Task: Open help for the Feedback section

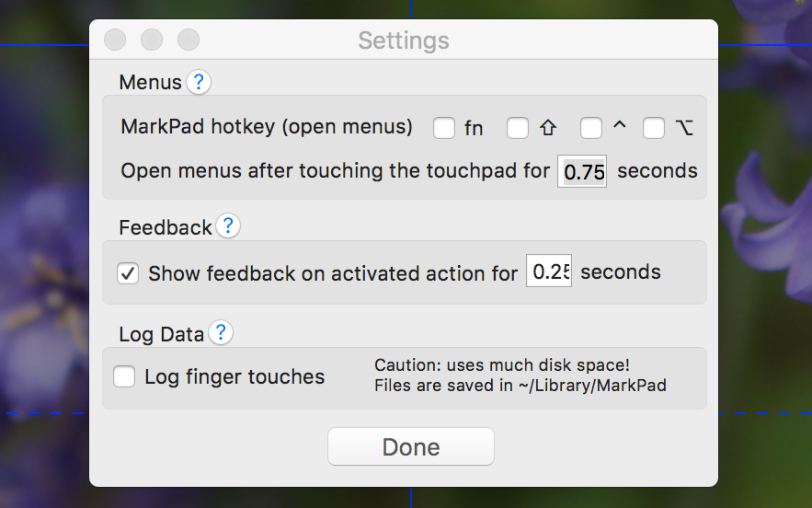Action: (228, 226)
